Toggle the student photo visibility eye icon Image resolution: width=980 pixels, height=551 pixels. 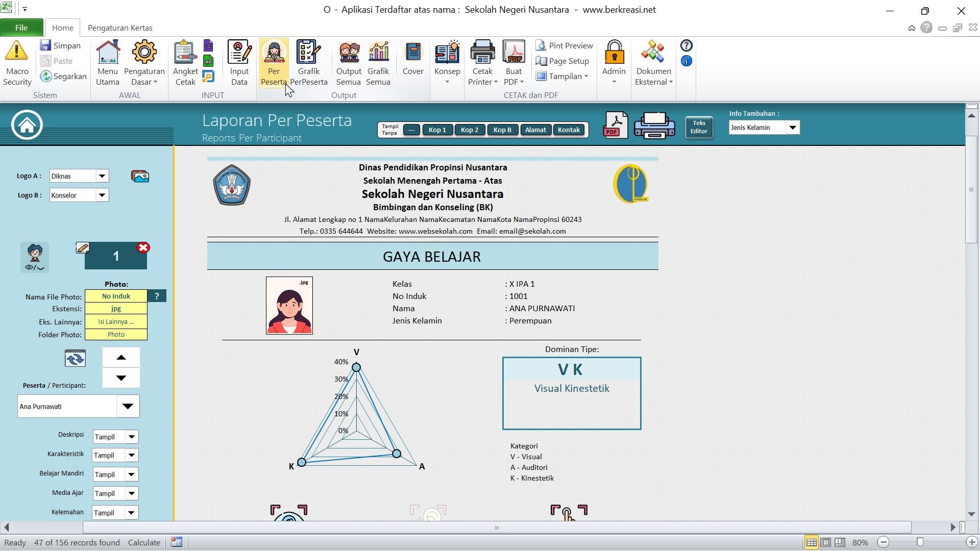point(35,257)
